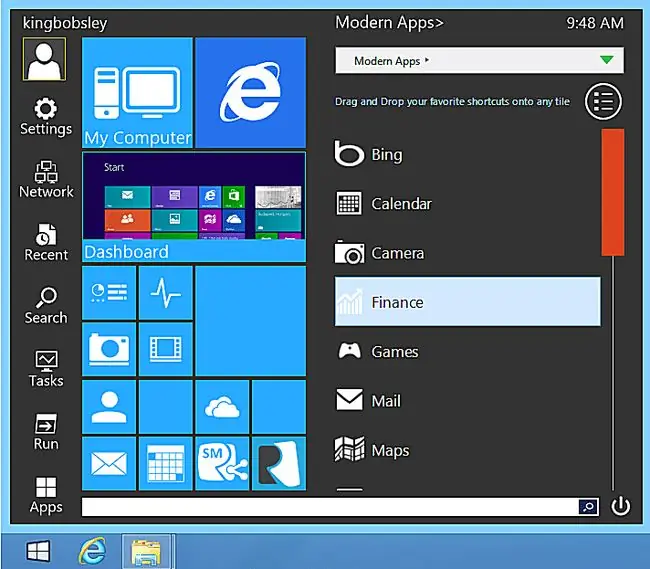
Task: Select Mail in the apps list
Action: coord(467,401)
